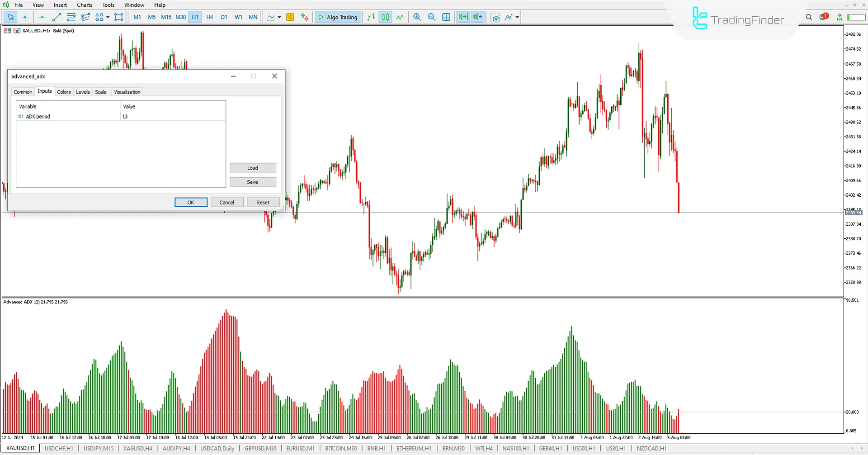The height and width of the screenshot is (455, 868).
Task: Zoom out of the chart
Action: (431, 17)
